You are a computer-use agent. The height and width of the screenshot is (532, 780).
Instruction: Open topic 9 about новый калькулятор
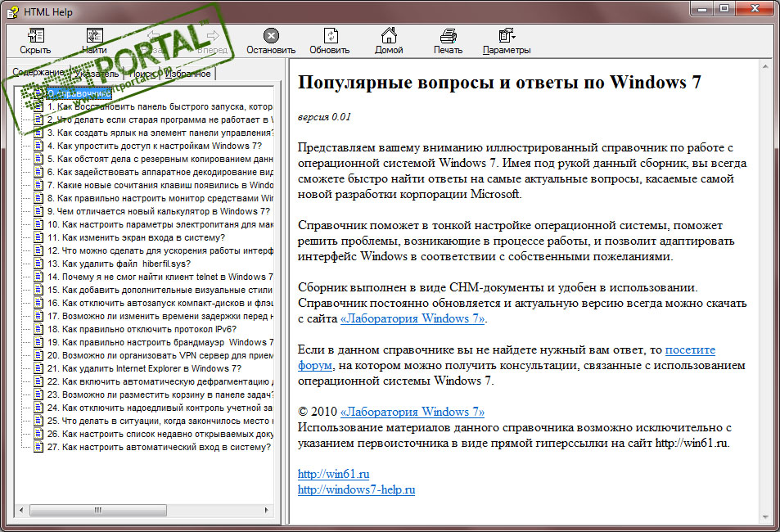[159, 211]
